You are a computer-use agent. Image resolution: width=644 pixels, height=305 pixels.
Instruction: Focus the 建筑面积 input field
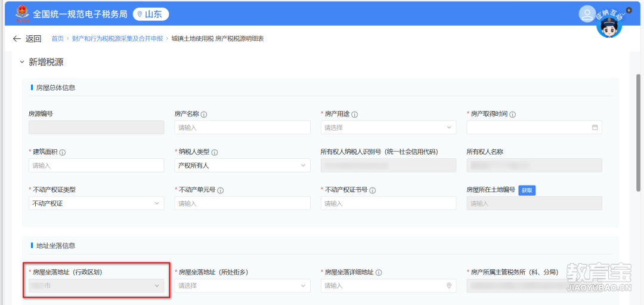click(97, 165)
